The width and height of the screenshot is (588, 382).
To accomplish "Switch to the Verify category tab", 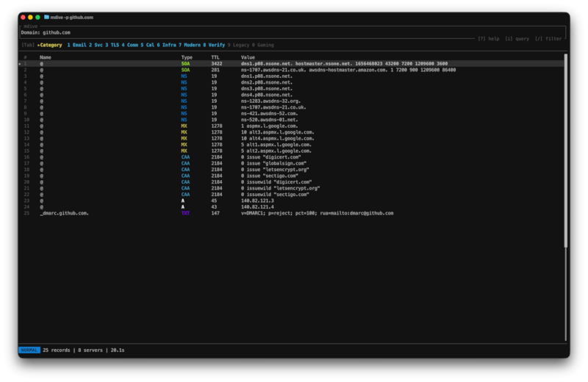I will pos(214,45).
